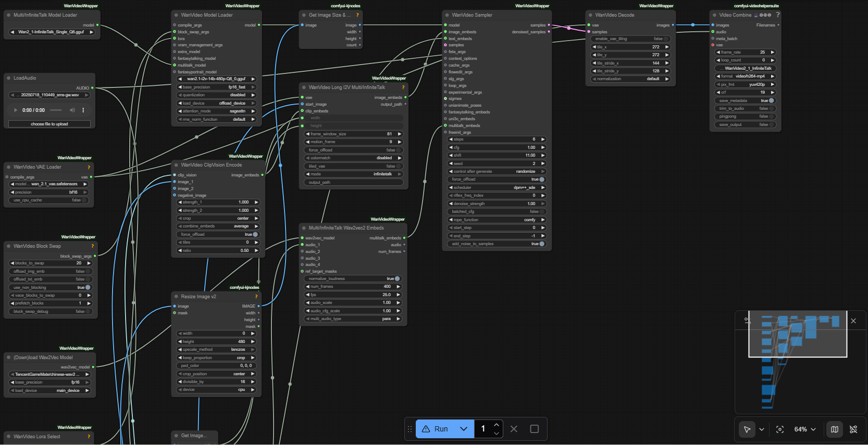Close the minimap panel
The image size is (868, 445).
pos(853,321)
